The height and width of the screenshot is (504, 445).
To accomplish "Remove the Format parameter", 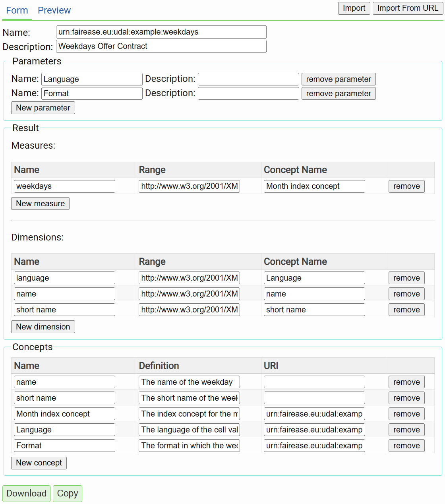I will coord(338,93).
